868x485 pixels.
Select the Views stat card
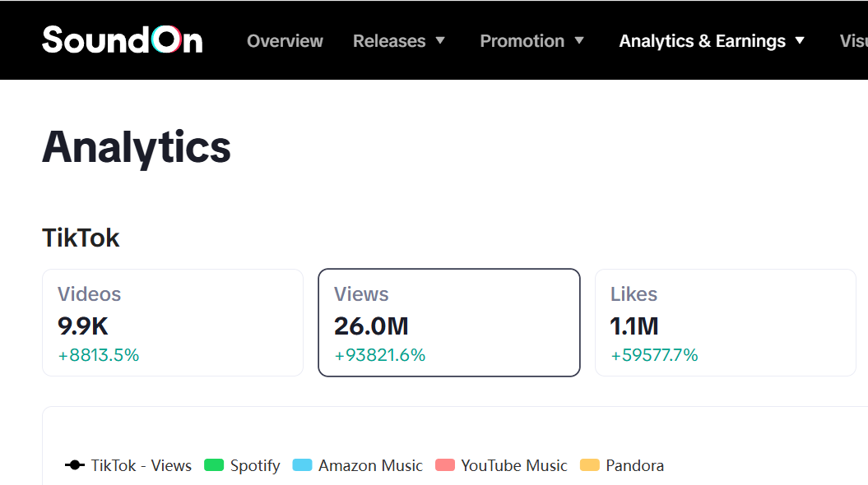pos(449,323)
